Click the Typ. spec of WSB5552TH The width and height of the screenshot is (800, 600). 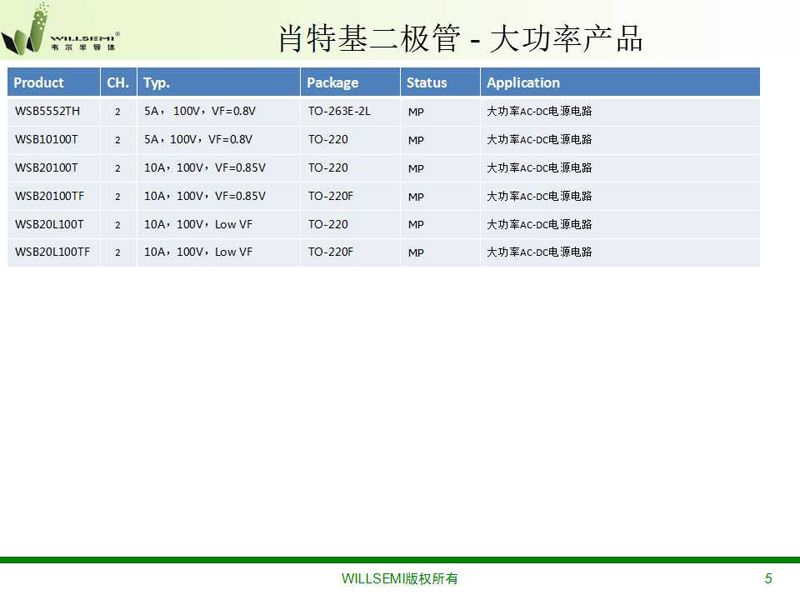click(200, 111)
